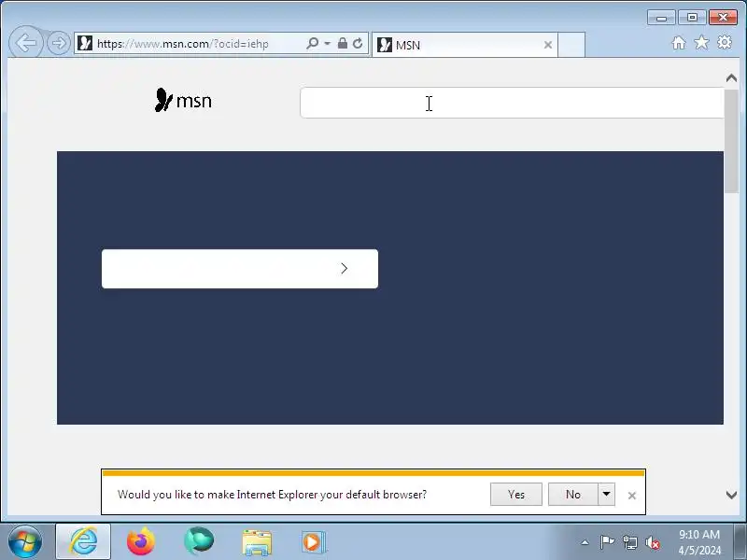
Task: Click the MSN site icon in address bar
Action: [85, 43]
